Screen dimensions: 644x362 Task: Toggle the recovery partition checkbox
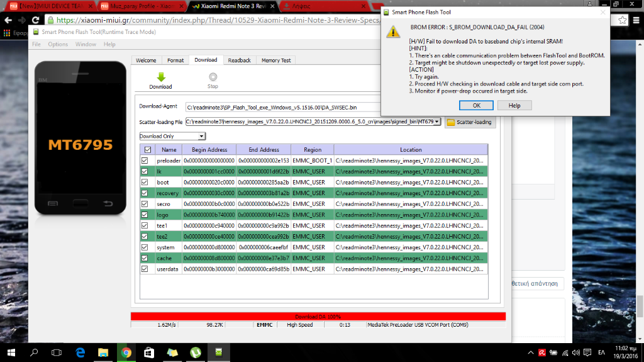click(x=145, y=193)
